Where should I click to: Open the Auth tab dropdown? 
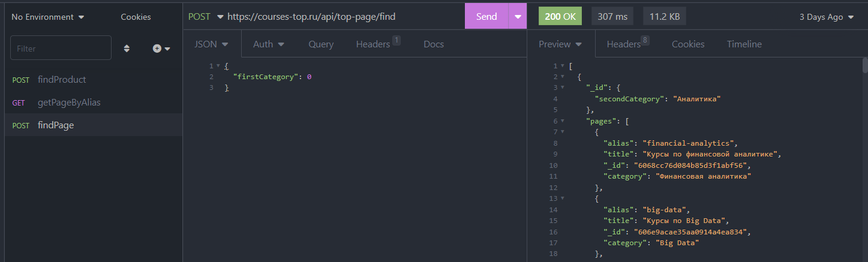[268, 44]
